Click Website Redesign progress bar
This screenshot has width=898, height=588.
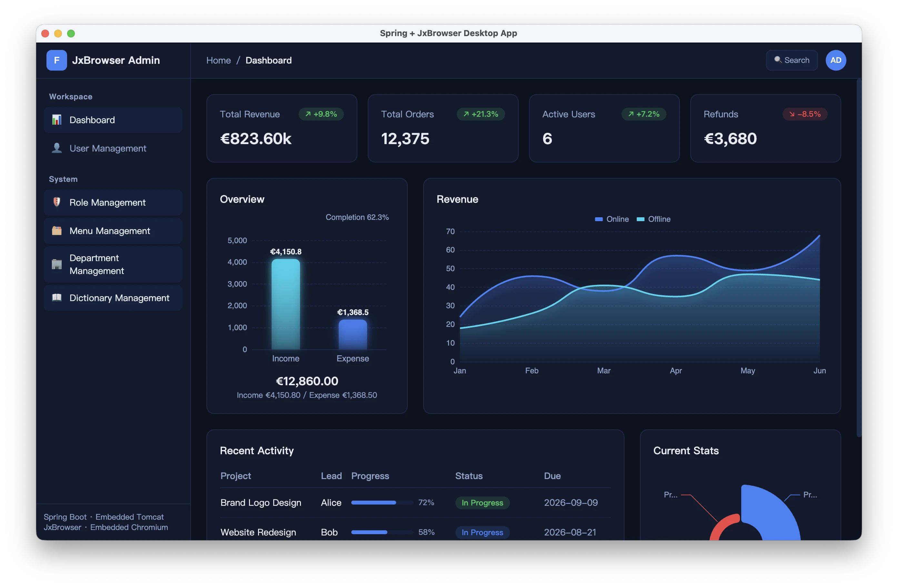pyautogui.click(x=382, y=532)
